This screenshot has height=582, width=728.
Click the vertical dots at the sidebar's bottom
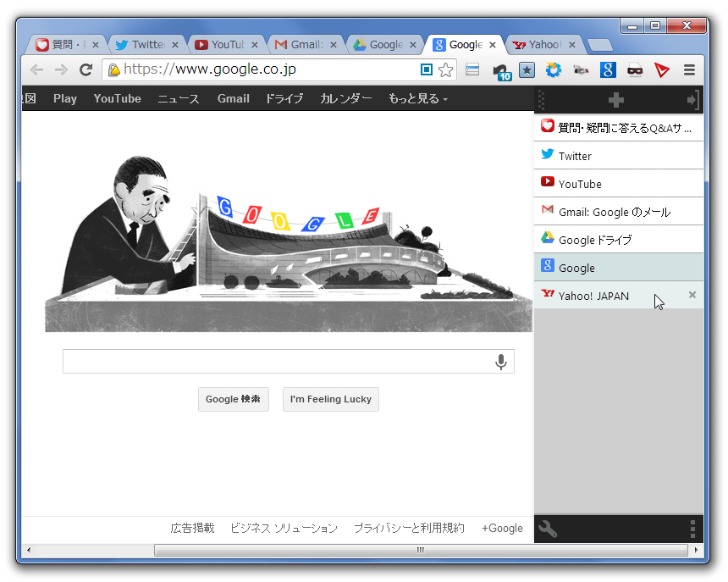[692, 529]
